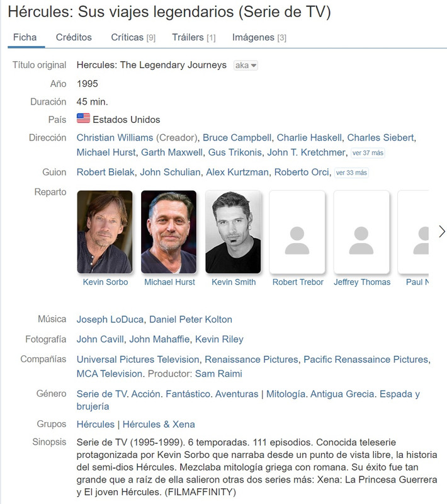Viewport: 447px width, 504px height.
Task: Expand 'ver 37 más' directors
Action: [x=368, y=153]
